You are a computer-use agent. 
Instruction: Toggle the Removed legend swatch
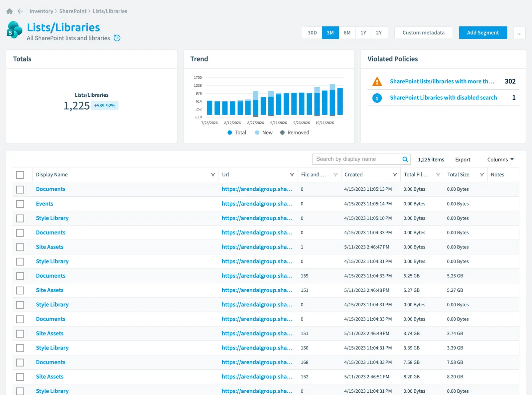pyautogui.click(x=282, y=133)
